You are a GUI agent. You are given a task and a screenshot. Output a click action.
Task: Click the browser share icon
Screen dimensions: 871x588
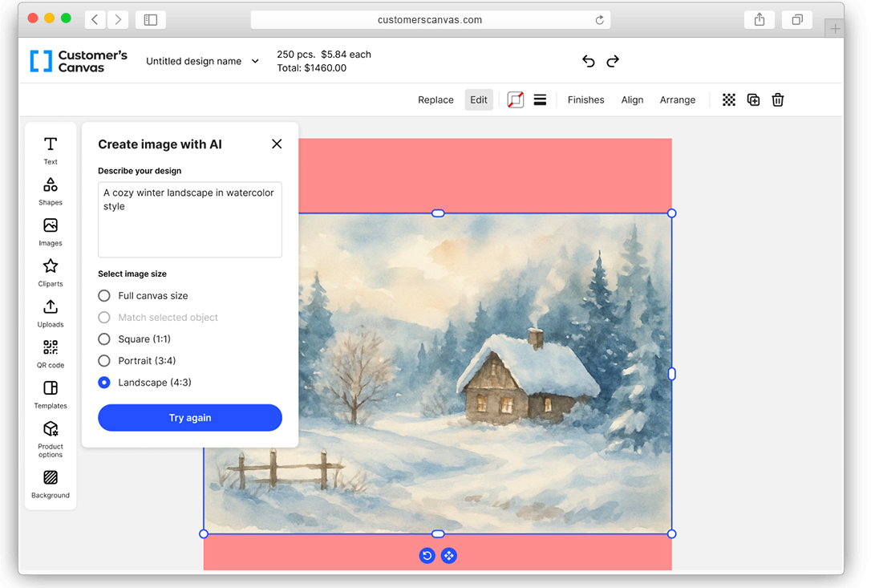coord(760,20)
